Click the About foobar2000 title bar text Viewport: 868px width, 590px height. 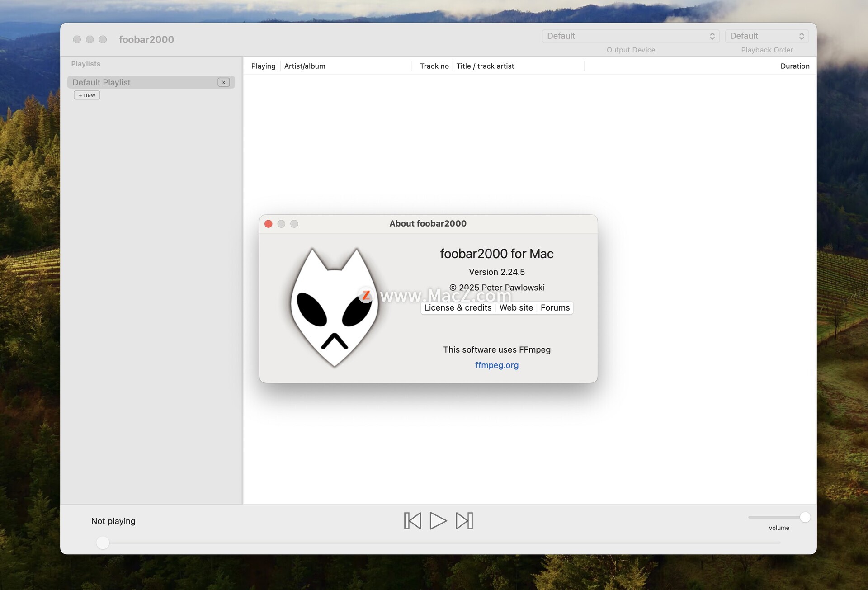[428, 223]
